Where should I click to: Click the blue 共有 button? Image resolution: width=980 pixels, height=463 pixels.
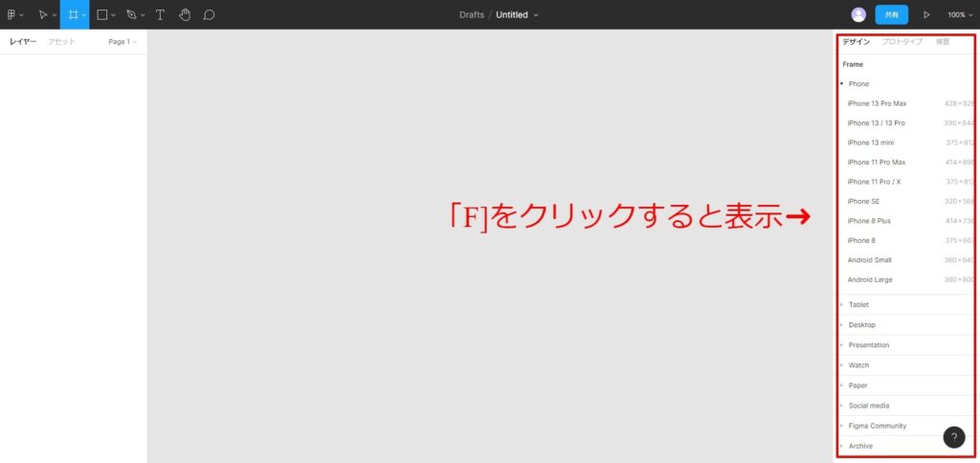click(891, 15)
